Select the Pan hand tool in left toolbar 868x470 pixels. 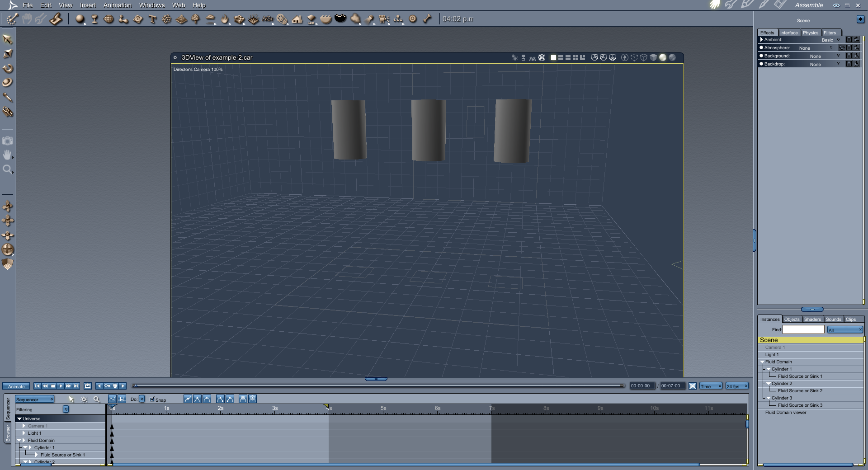(x=7, y=155)
